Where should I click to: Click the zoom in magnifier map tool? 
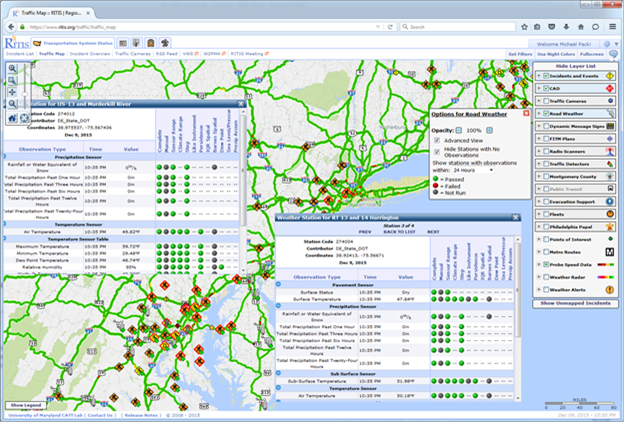12,68
